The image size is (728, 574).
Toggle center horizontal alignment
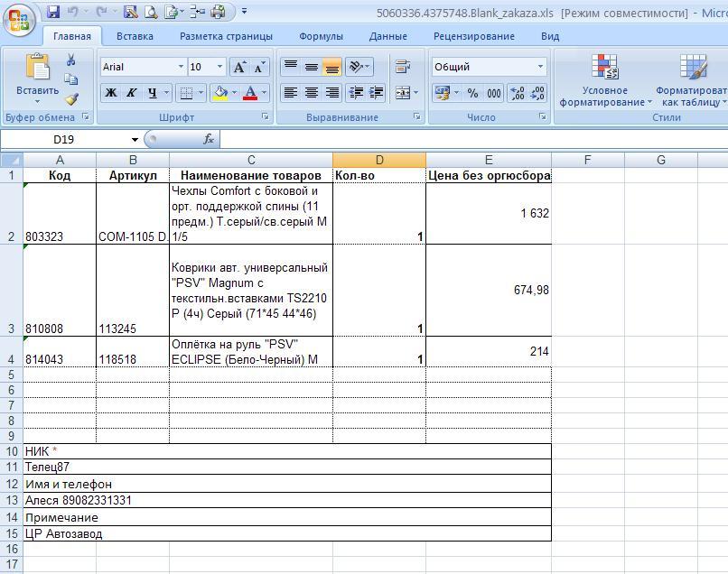pos(312,93)
